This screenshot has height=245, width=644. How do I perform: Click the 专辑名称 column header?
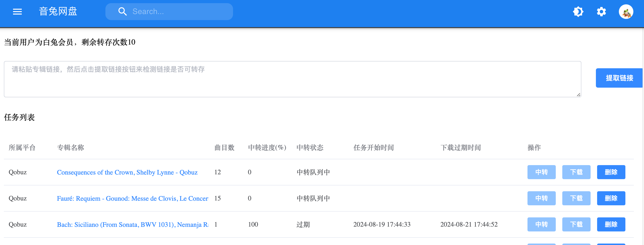(x=71, y=148)
